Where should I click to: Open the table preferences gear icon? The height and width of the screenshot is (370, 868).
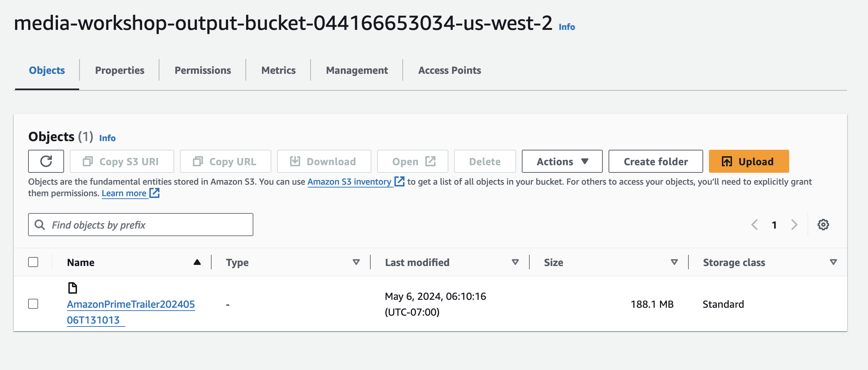[823, 225]
